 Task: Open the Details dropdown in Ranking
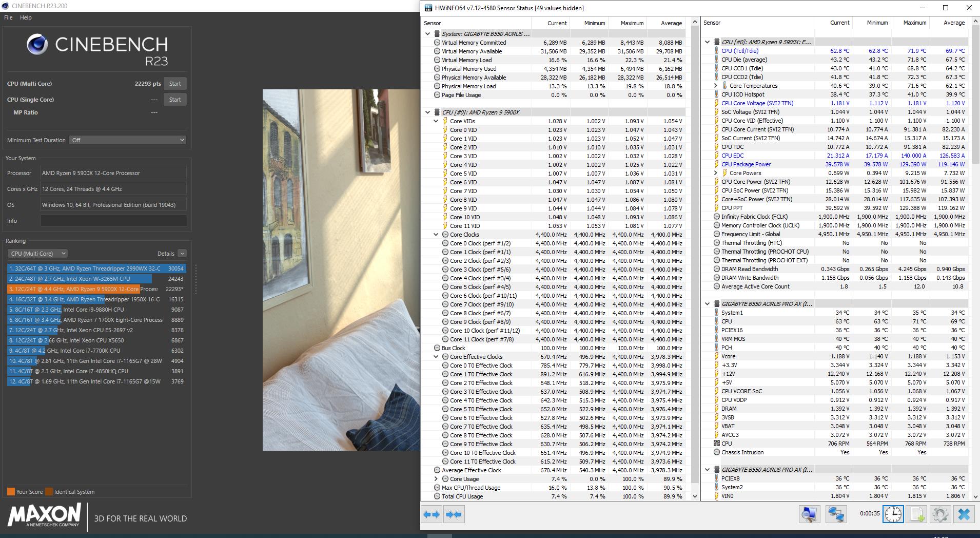(x=182, y=254)
